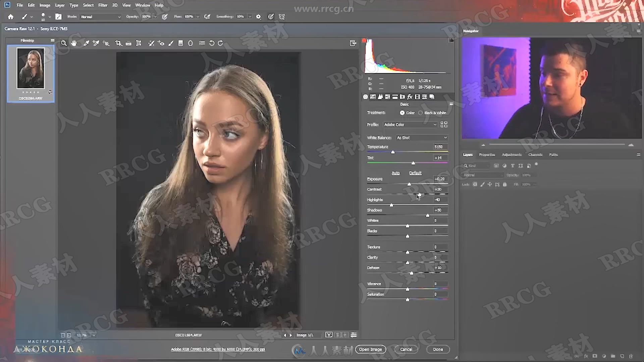Click Default tone settings link
Screen dimensions: 644x362
pos(415,173)
